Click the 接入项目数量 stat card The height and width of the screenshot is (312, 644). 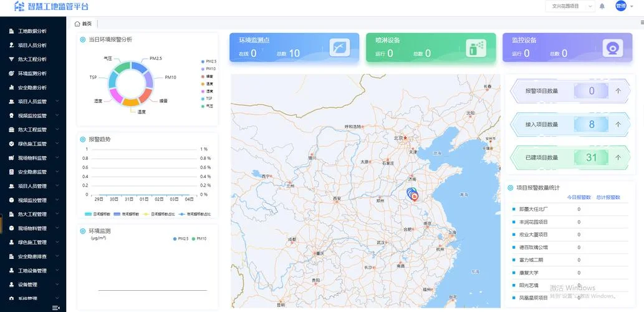(x=570, y=124)
